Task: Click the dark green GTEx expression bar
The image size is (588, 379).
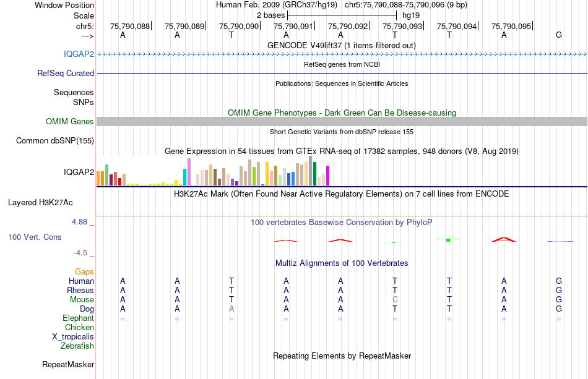Action: tap(314, 174)
